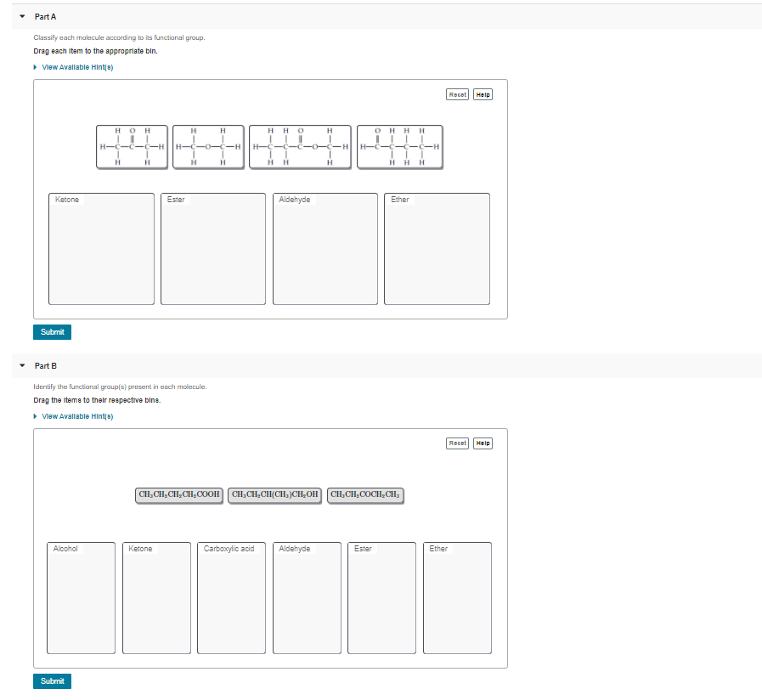762x700 pixels.
Task: Select the CH3CH2CH(CH3)CH2OH formula tile
Action: click(273, 495)
